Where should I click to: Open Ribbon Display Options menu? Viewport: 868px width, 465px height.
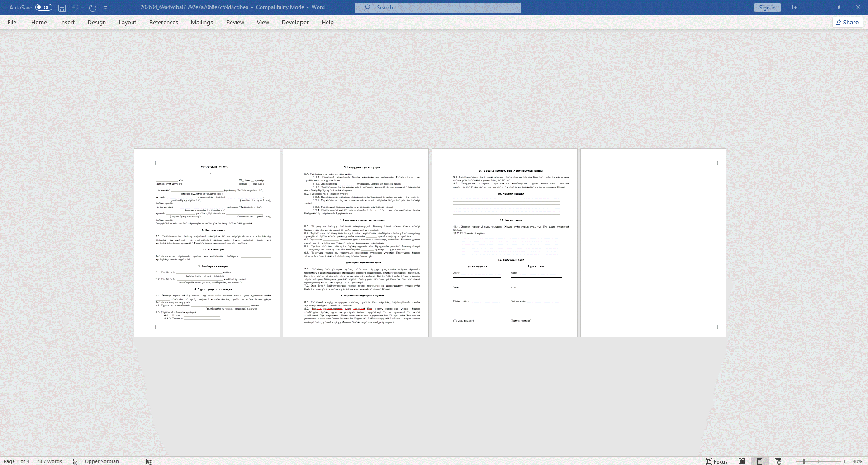point(795,8)
